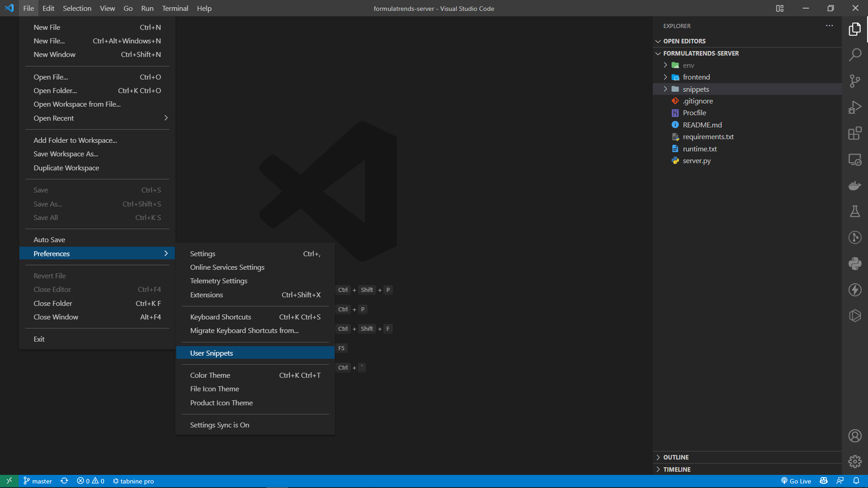This screenshot has height=488, width=868.
Task: Click the Explorer more actions ellipsis
Action: point(829,26)
